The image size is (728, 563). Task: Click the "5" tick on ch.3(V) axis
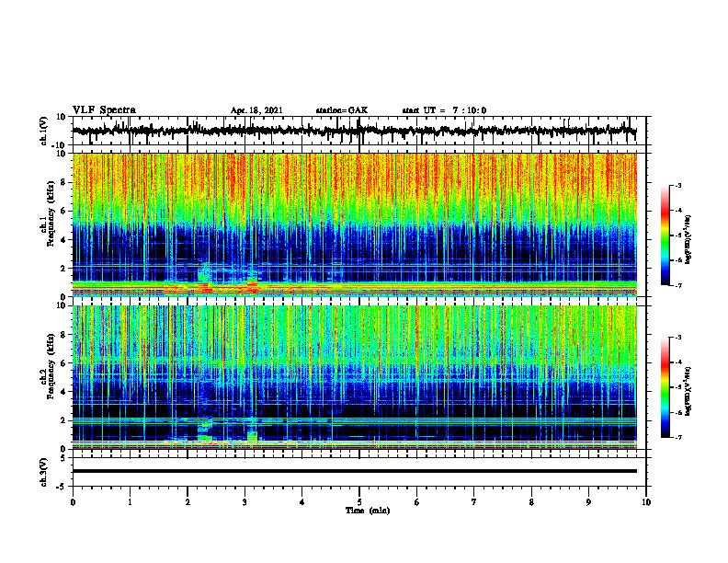click(63, 458)
